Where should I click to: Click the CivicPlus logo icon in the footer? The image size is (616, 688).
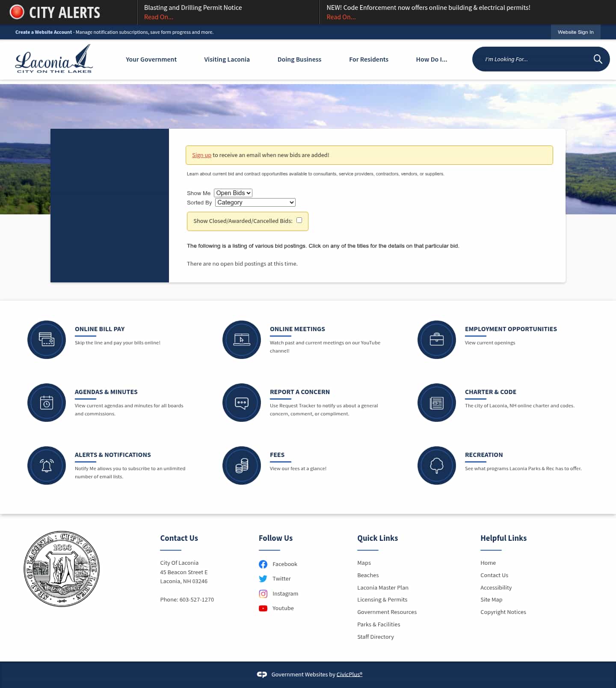tap(262, 674)
